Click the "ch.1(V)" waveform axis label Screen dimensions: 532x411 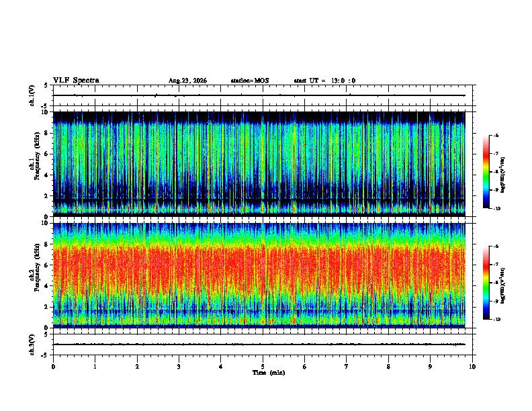tap(32, 95)
